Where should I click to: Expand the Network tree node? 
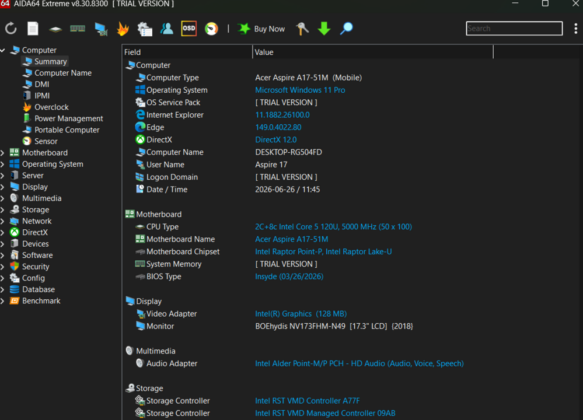[x=2, y=221]
